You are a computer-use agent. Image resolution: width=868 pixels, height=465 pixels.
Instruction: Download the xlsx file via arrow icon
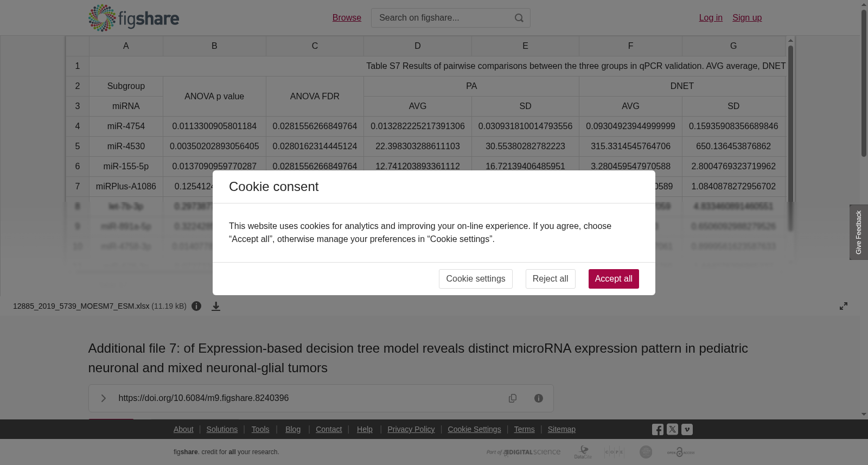pos(216,307)
